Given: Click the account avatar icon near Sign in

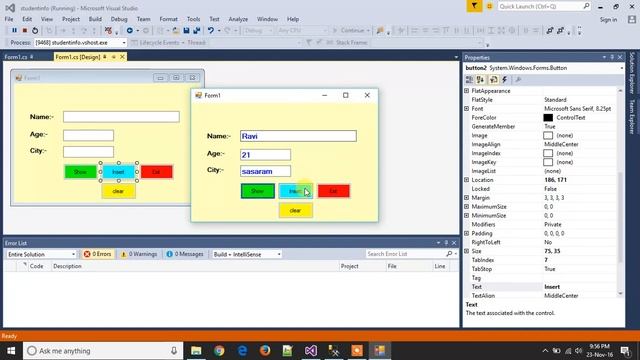Looking at the screenshot, I should (632, 19).
